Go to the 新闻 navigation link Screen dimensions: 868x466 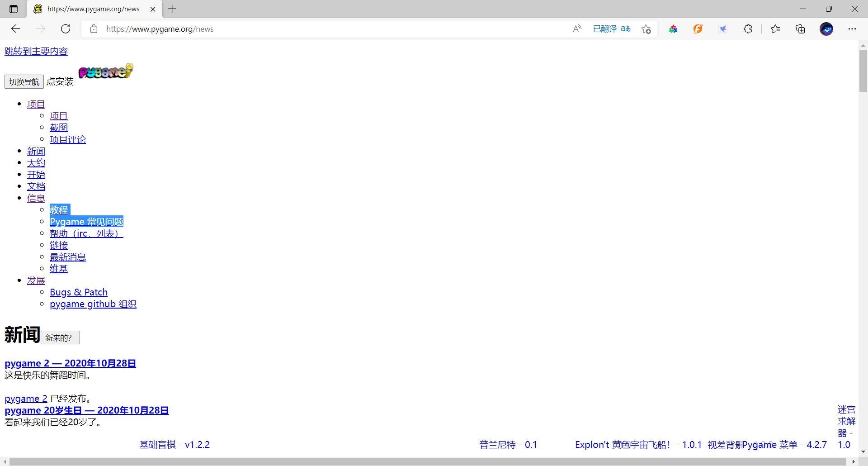point(36,151)
